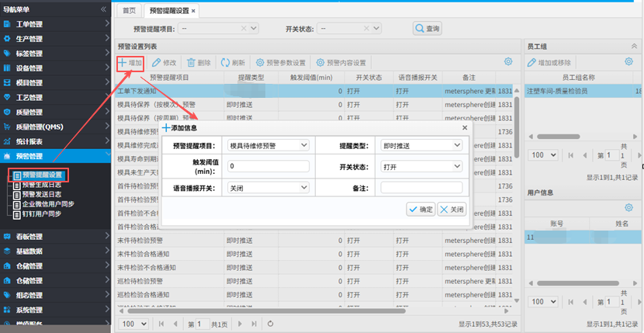
Task: Switch to the 首页 tab
Action: pyautogui.click(x=129, y=11)
